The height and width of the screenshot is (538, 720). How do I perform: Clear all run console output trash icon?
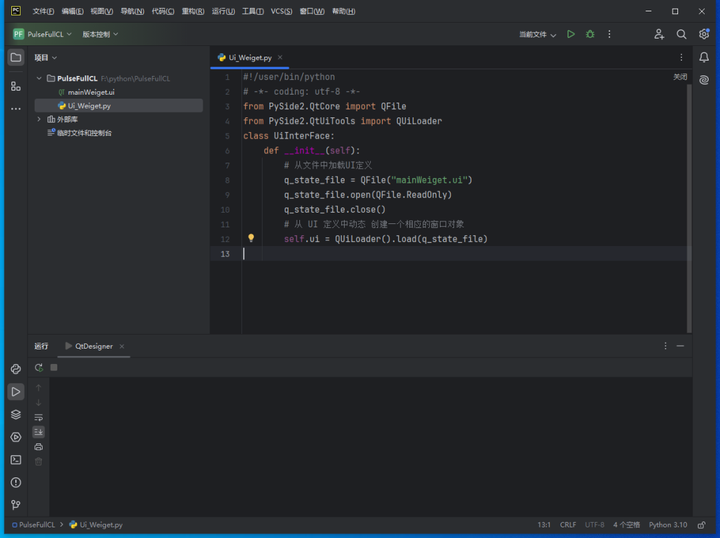(39, 461)
